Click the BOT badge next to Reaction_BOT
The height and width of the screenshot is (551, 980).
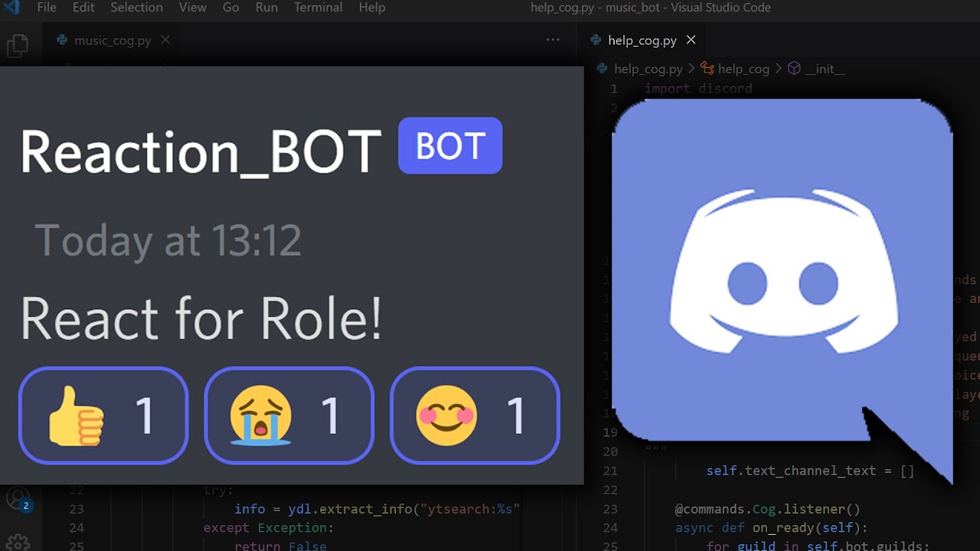tap(450, 145)
